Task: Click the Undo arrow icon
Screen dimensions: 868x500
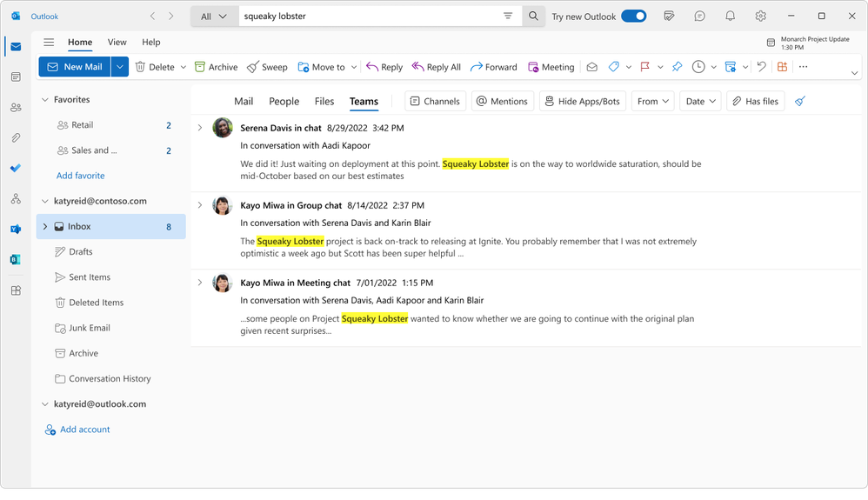Action: click(762, 67)
